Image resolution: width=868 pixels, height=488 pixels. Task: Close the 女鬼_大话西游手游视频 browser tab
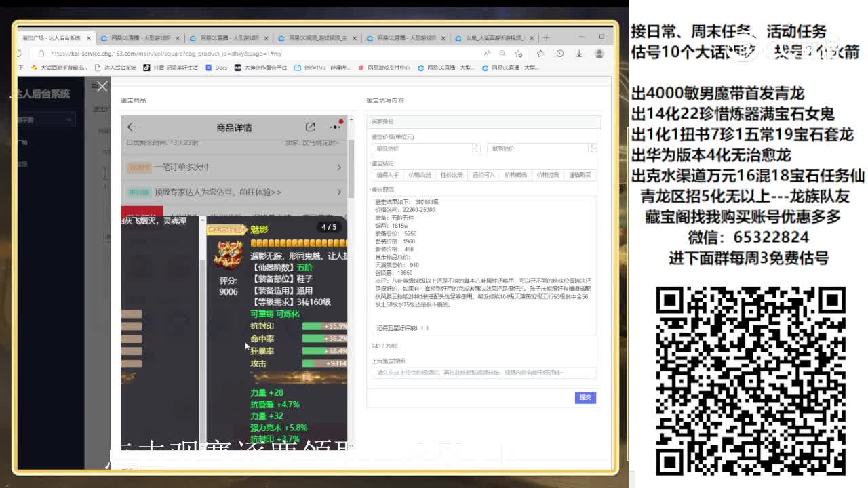[532, 38]
